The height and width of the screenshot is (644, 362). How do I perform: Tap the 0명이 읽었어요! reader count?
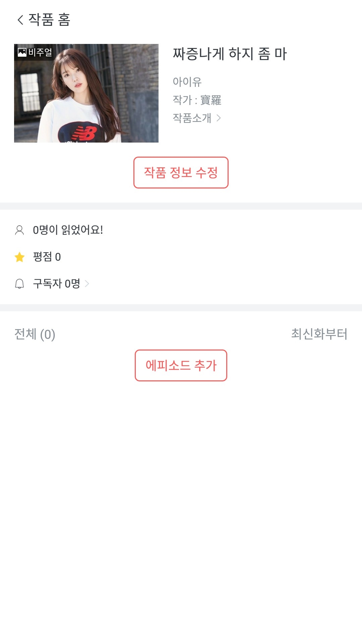(x=68, y=230)
